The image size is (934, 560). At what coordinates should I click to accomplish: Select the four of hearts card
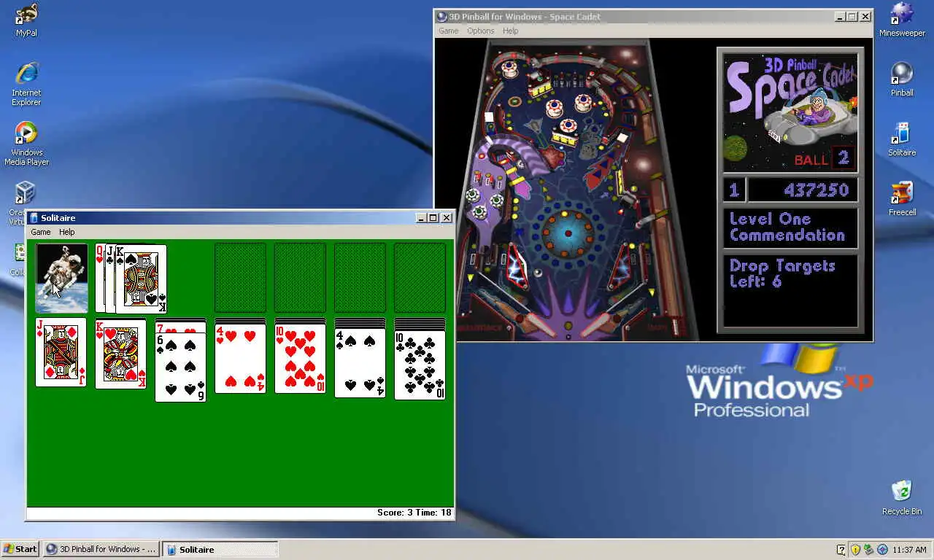click(x=240, y=359)
